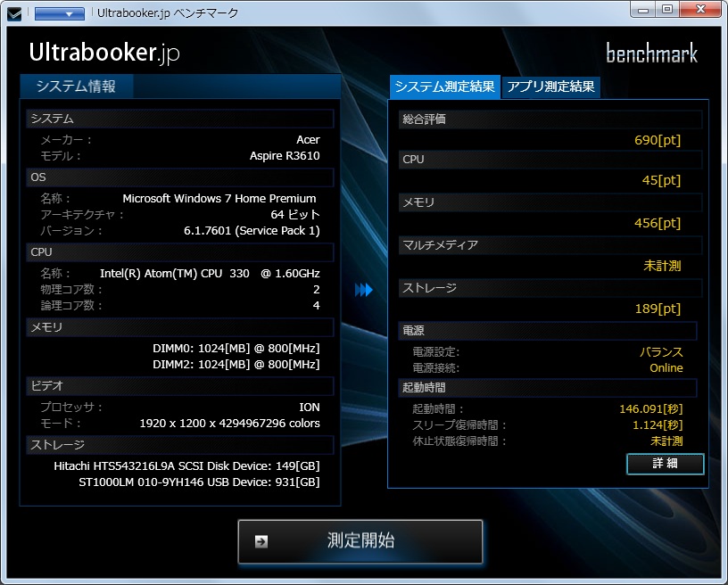Click the logical core count value 4

316,306
